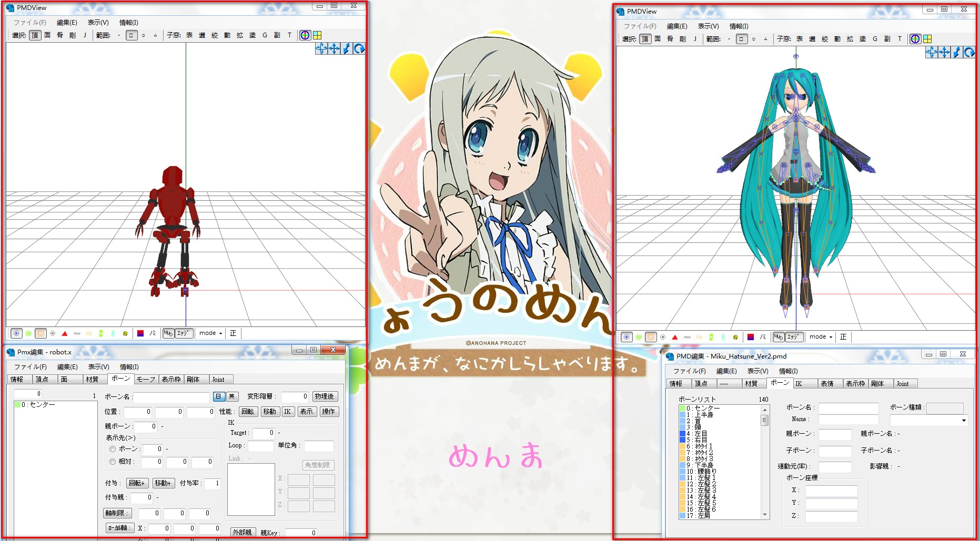This screenshot has width=980, height=541.
Task: Click the yellow joint sphere icon in the left PMDView bottom bar
Action: pos(125,333)
